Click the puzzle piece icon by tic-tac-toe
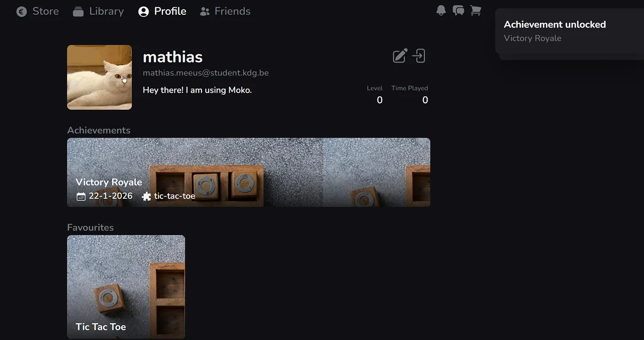The height and width of the screenshot is (340, 644). point(147,197)
